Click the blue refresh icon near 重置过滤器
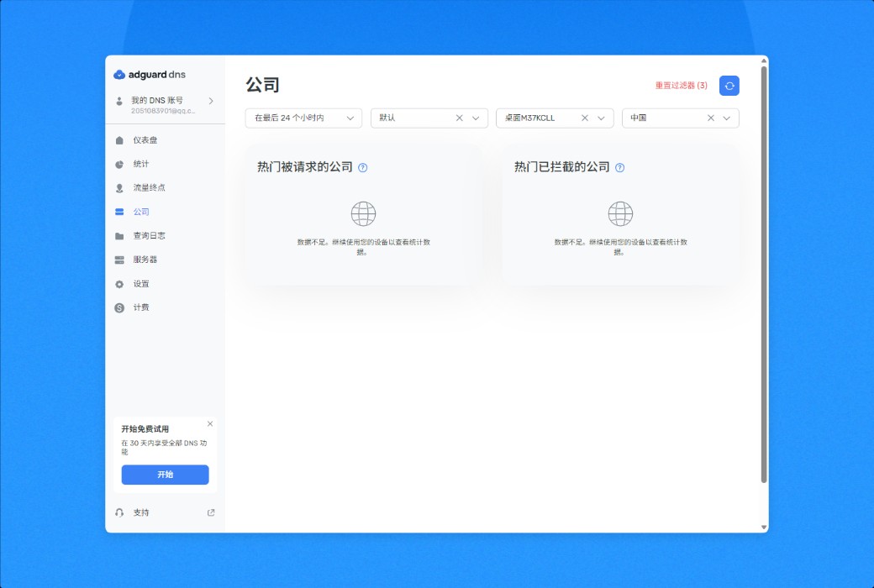Screen dimensions: 874x588 point(729,85)
